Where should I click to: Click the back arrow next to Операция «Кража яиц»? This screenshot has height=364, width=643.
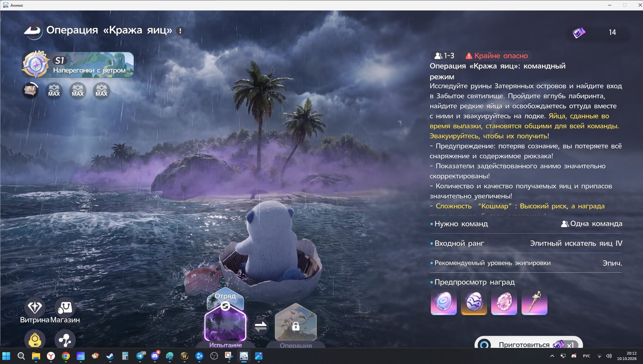[33, 31]
